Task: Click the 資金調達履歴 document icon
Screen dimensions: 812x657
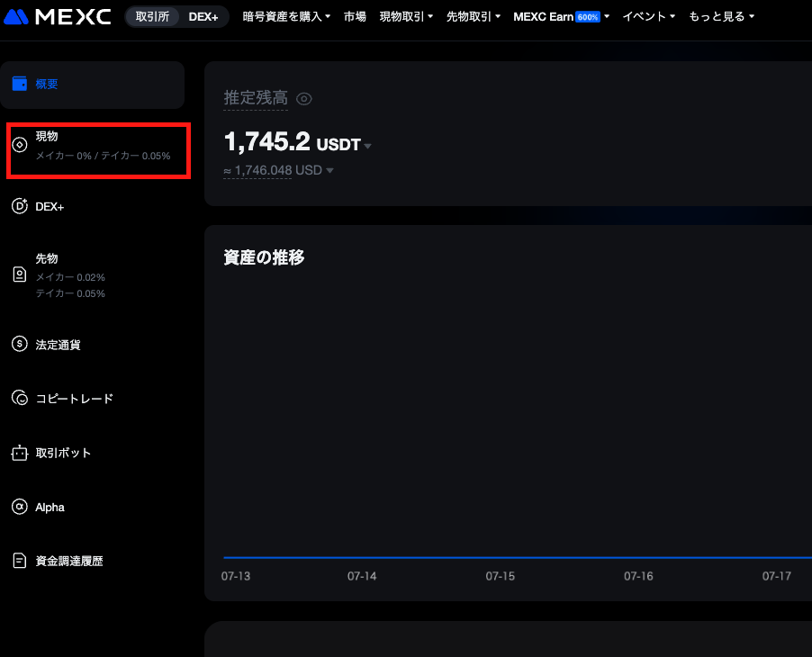Action: (20, 561)
